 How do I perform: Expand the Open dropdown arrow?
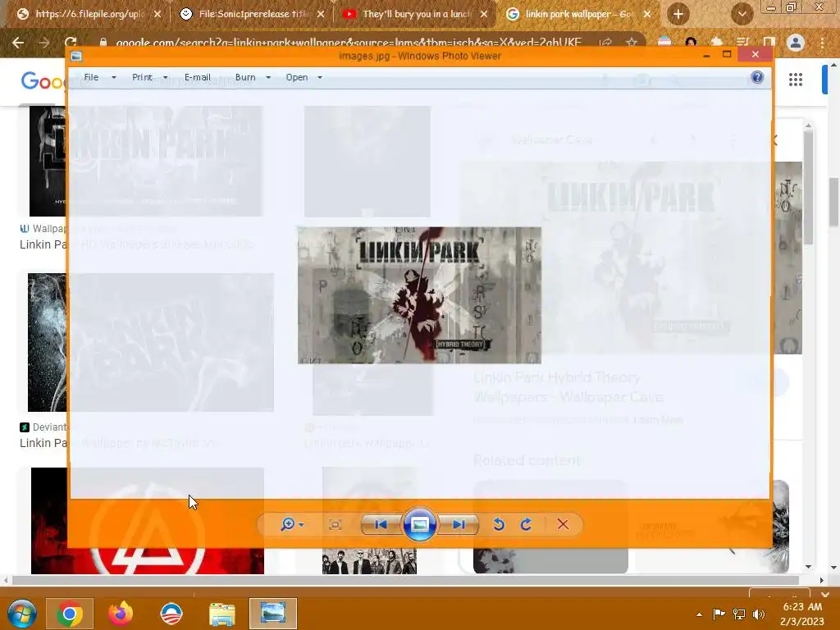point(320,78)
